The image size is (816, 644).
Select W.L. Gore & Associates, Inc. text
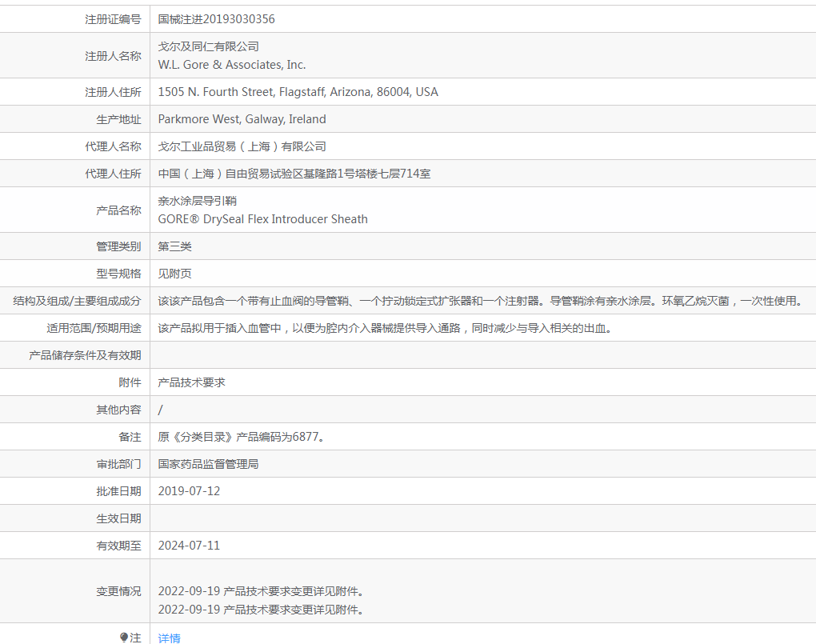click(231, 65)
